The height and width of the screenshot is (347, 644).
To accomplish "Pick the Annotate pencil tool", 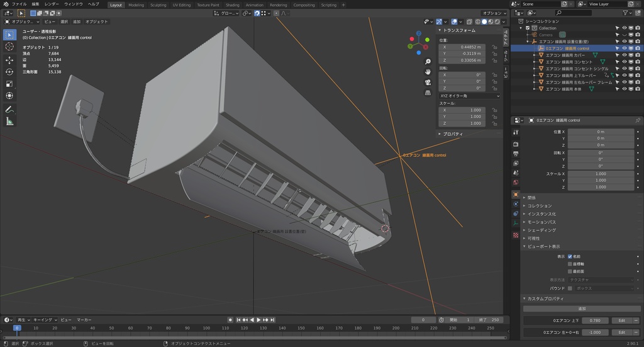I will 9,109.
